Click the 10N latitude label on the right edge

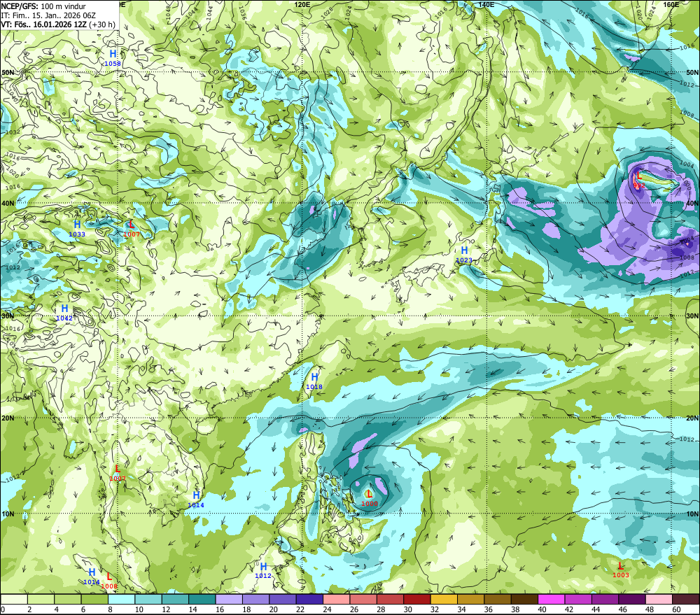coord(692,514)
